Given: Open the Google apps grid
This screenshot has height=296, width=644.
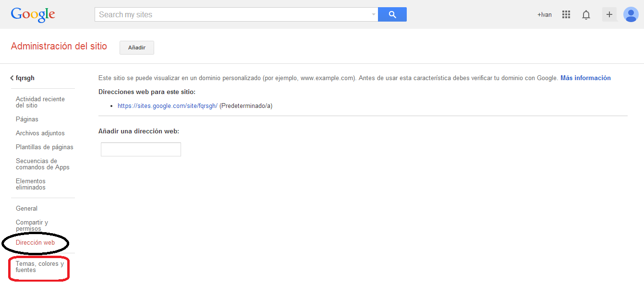Looking at the screenshot, I should [x=566, y=15].
